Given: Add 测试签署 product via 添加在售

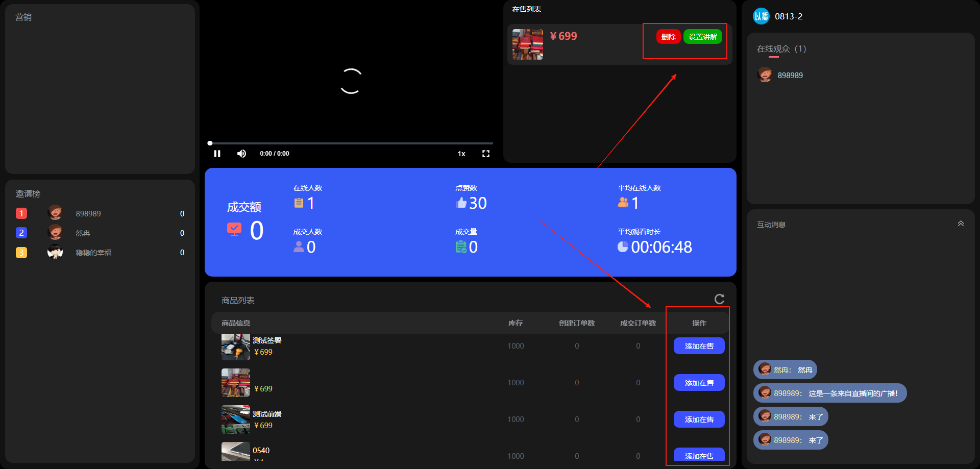Looking at the screenshot, I should (x=699, y=346).
